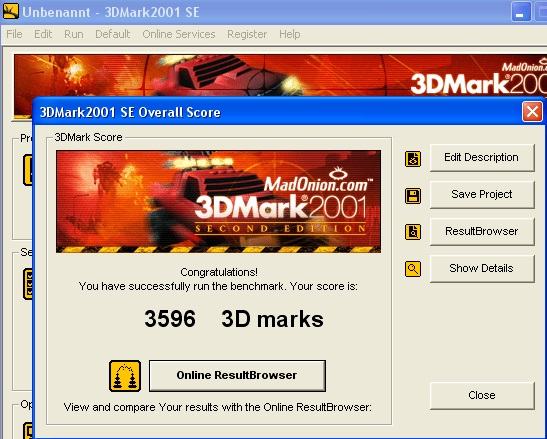Click the 3DMark app icon in title bar
The image size is (547, 439).
point(10,11)
